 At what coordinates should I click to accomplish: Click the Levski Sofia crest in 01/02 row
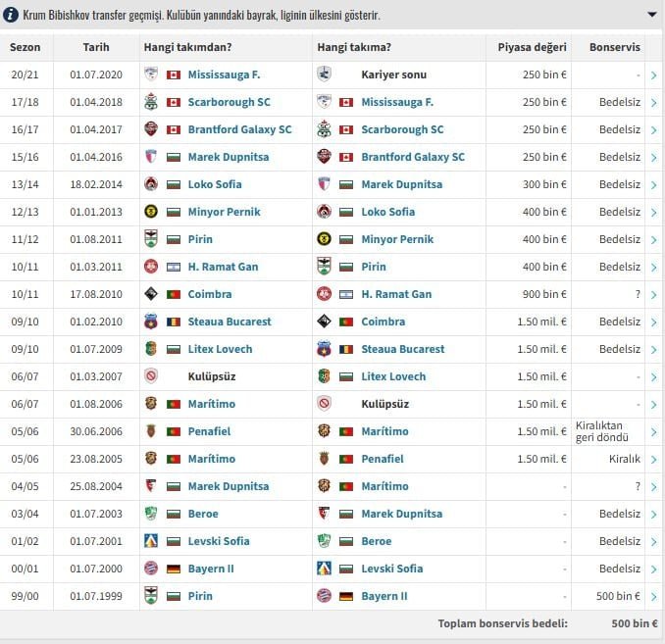(x=151, y=541)
